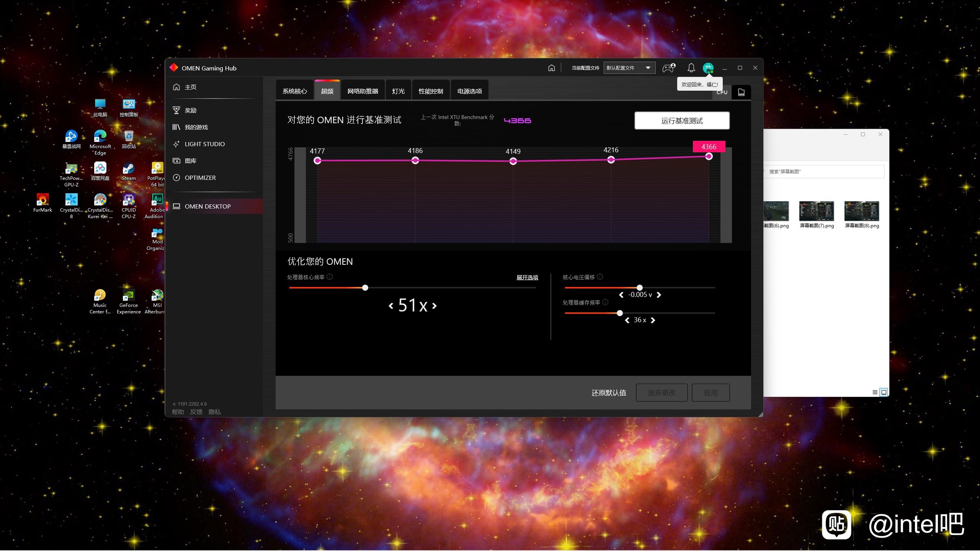980x551 pixels.
Task: Increase the 36 x cache ratio
Action: pyautogui.click(x=653, y=320)
